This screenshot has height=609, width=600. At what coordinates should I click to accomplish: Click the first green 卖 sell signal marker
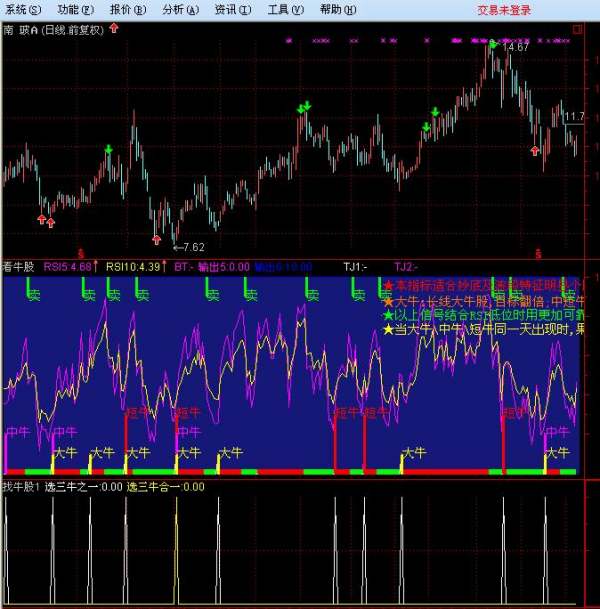click(x=34, y=294)
